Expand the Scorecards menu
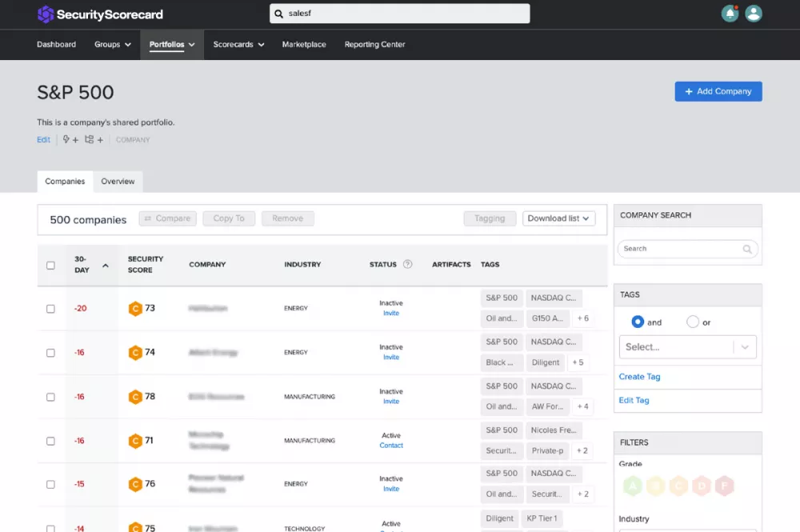Image resolution: width=800 pixels, height=532 pixels. 238,44
